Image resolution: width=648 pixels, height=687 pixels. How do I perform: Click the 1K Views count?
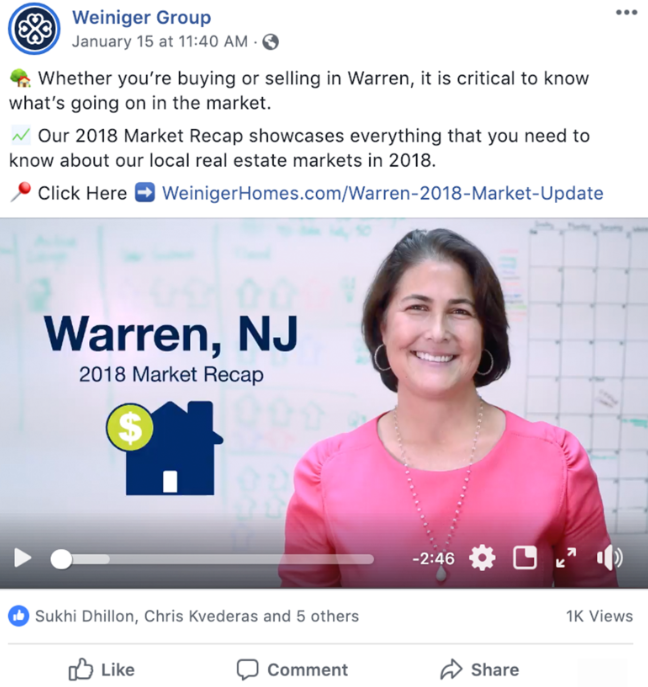[x=599, y=616]
